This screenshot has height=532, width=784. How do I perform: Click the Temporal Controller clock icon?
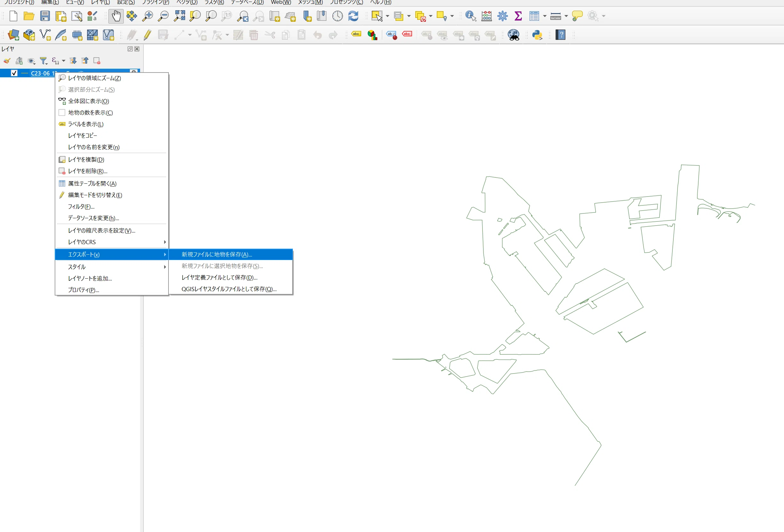[337, 16]
